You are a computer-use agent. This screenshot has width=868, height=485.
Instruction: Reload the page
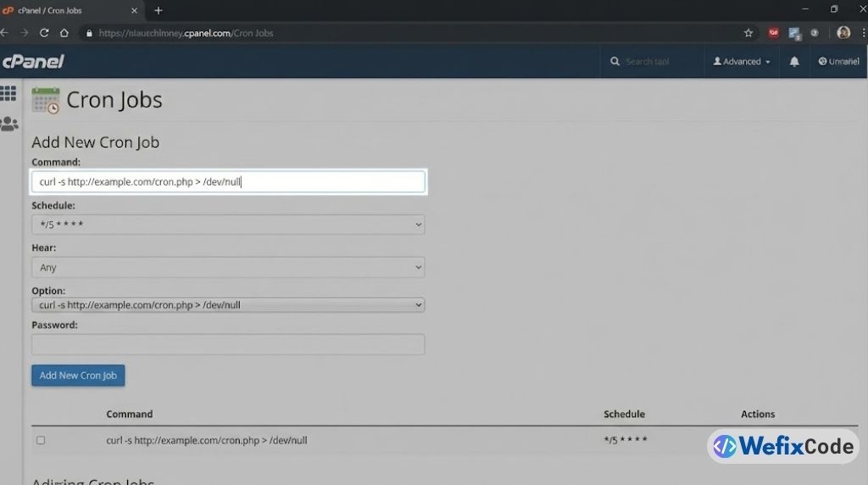coord(44,33)
